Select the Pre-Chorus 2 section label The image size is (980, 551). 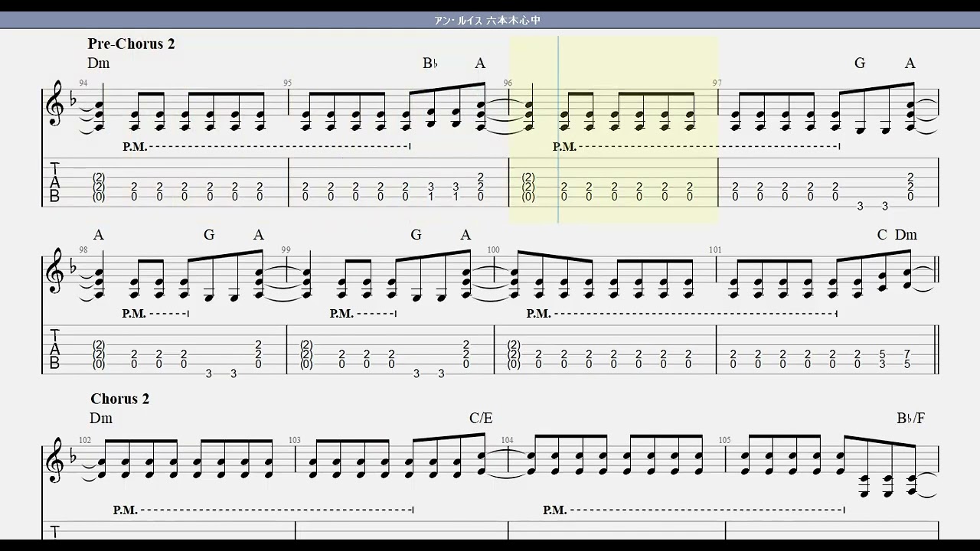tap(131, 44)
